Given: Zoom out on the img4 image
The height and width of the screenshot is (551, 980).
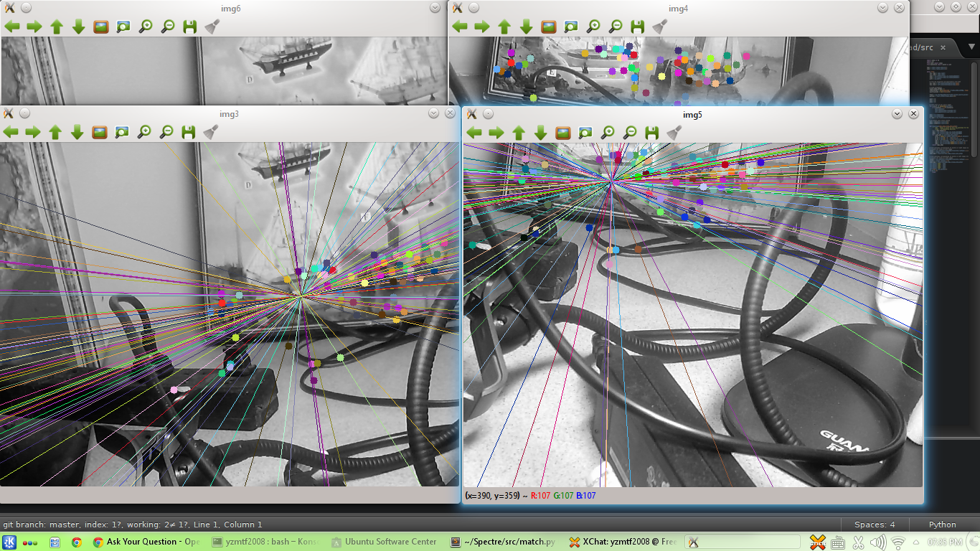Looking at the screenshot, I should click(616, 27).
